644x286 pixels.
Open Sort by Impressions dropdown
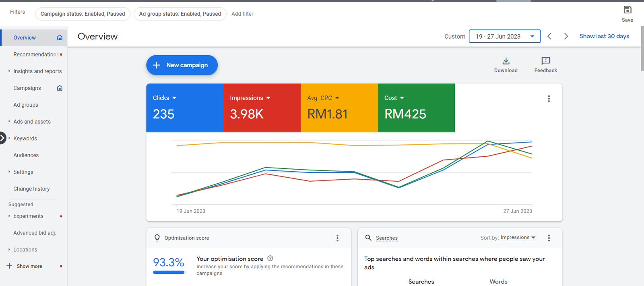click(x=518, y=238)
